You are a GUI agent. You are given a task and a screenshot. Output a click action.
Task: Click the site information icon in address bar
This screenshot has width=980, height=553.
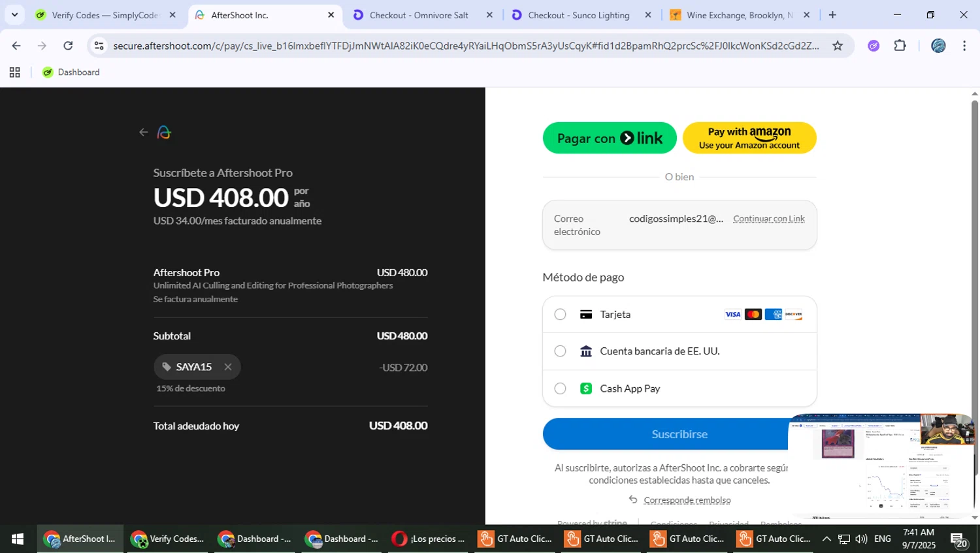click(x=99, y=46)
